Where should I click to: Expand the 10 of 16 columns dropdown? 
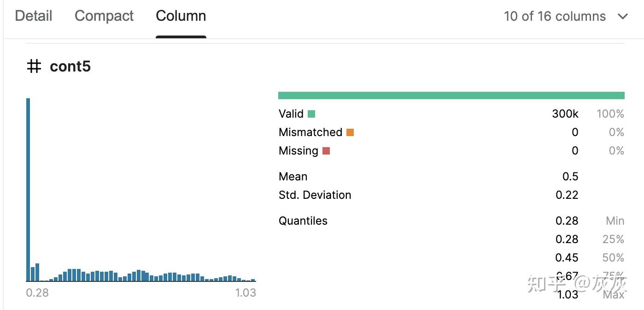point(566,17)
